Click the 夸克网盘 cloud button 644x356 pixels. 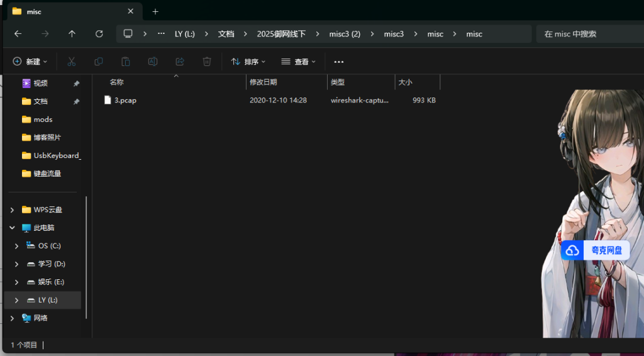pos(595,250)
